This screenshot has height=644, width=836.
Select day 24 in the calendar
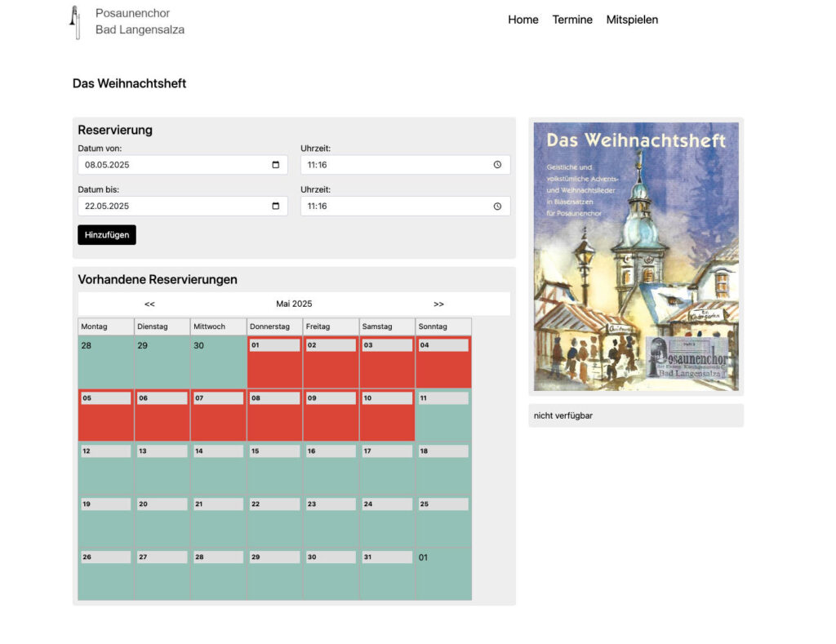[x=387, y=521]
